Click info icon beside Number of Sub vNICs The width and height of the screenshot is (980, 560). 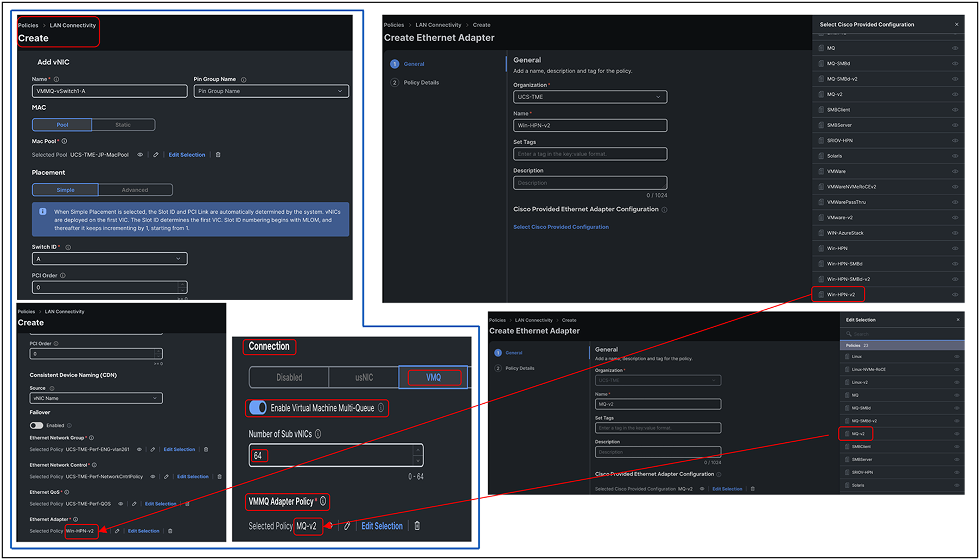click(318, 434)
